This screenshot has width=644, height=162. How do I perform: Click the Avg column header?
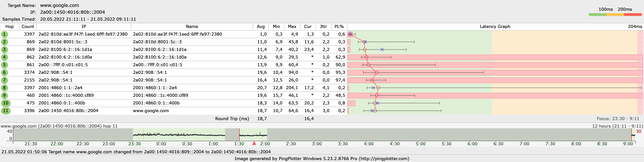(x=260, y=27)
